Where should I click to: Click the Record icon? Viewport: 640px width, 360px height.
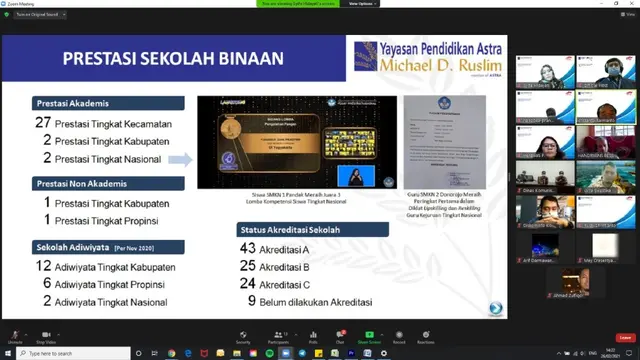399,335
